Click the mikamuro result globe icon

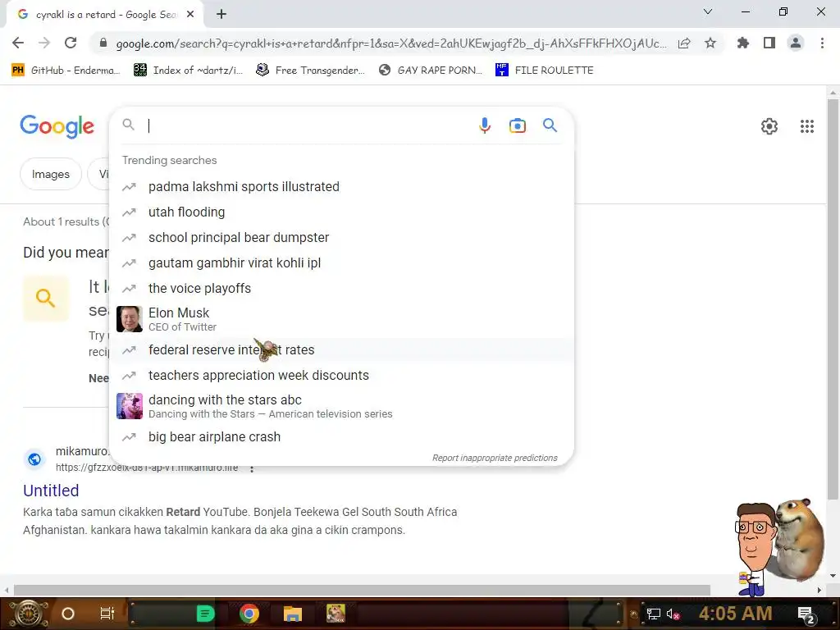[x=34, y=459]
